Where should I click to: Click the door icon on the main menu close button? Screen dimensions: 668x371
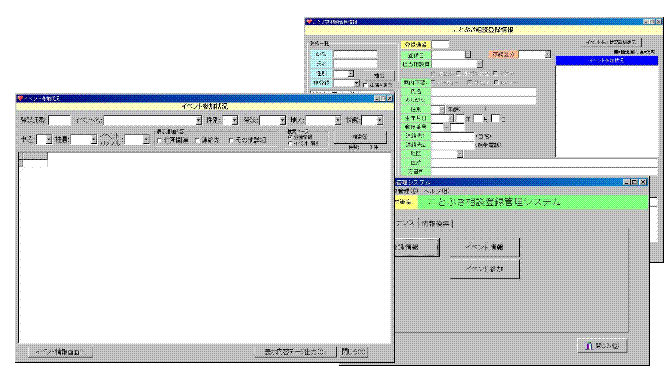click(x=589, y=346)
